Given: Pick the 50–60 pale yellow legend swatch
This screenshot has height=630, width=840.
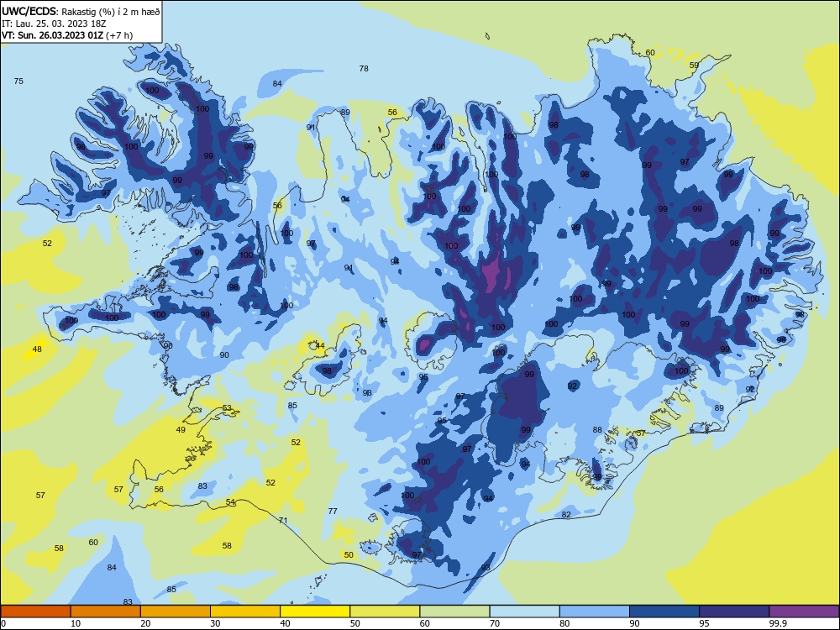Looking at the screenshot, I should pos(385,612).
